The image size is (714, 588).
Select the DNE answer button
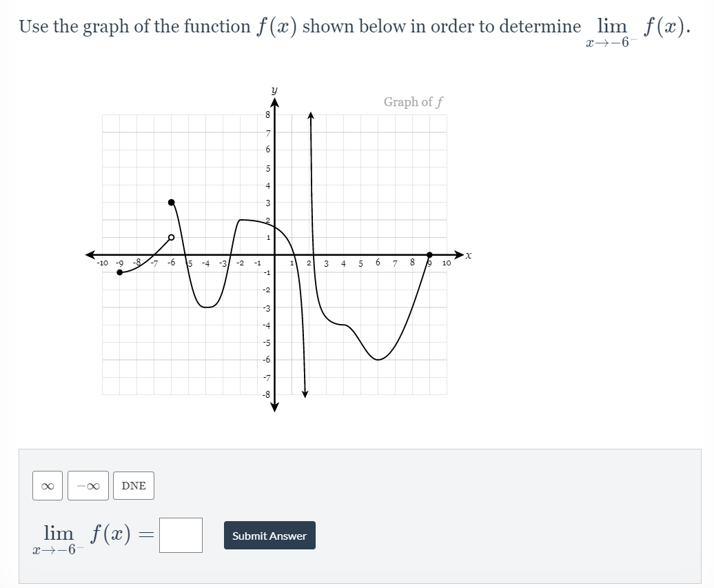pos(133,485)
